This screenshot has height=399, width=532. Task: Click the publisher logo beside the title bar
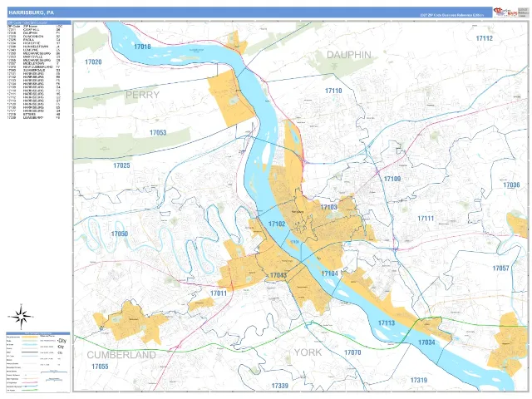pyautogui.click(x=506, y=12)
